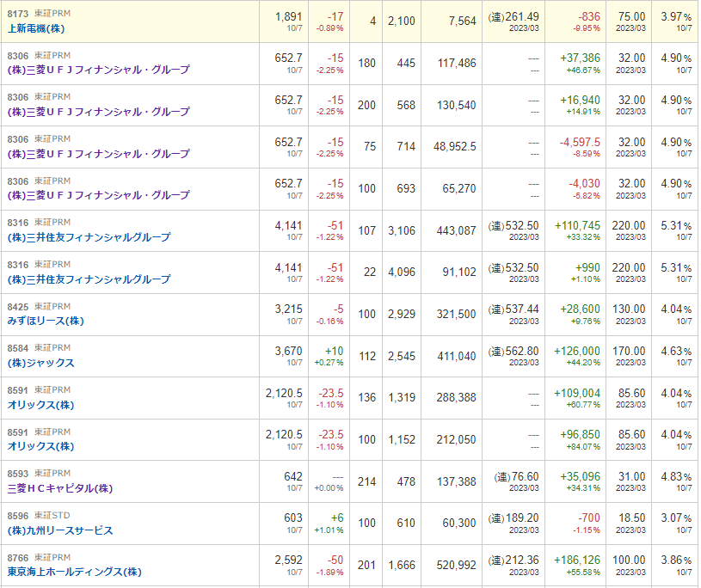Select the 3.86% dividend yield
This screenshot has height=588, width=701.
[676, 560]
